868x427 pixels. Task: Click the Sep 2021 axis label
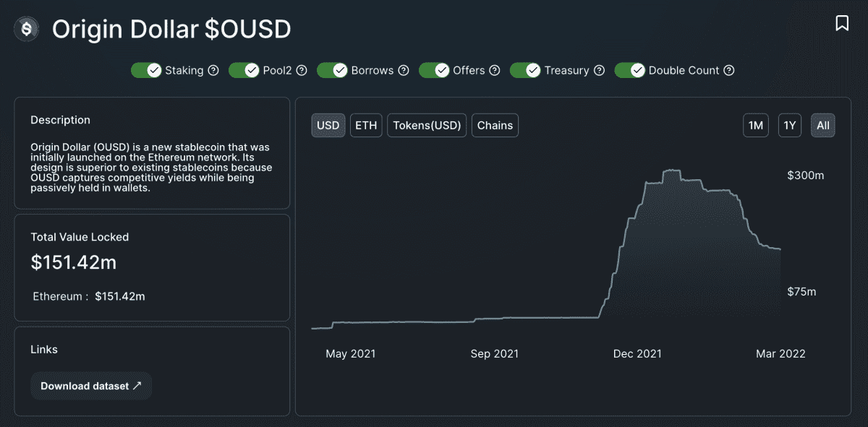click(495, 353)
